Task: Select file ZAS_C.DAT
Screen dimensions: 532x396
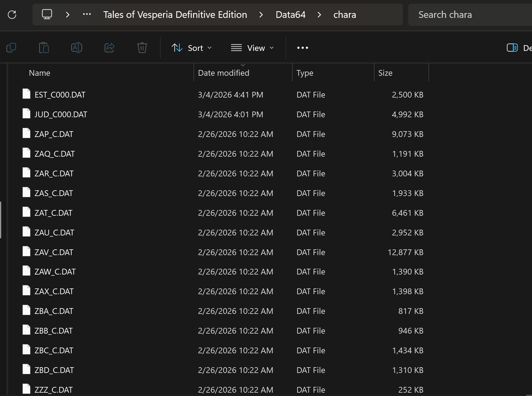Action: [54, 193]
